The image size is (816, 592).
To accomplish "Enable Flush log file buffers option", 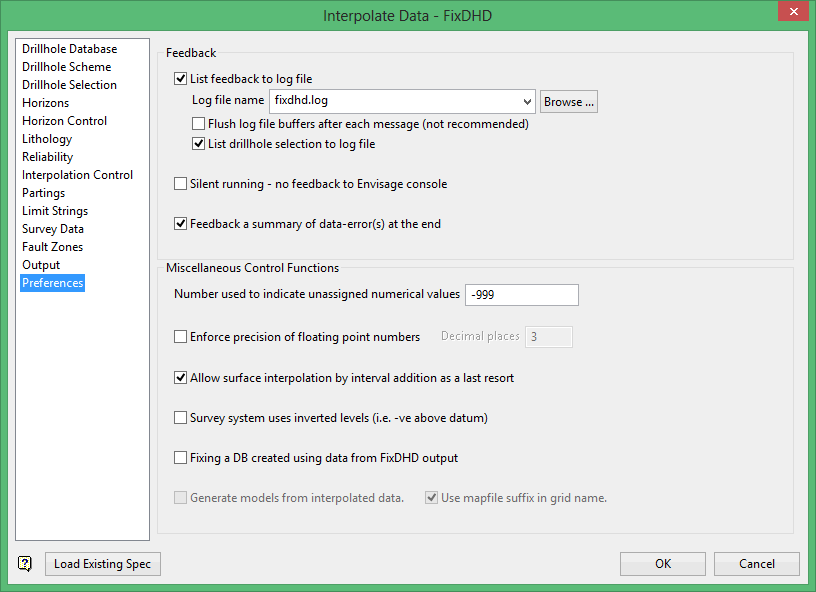I will [x=199, y=125].
